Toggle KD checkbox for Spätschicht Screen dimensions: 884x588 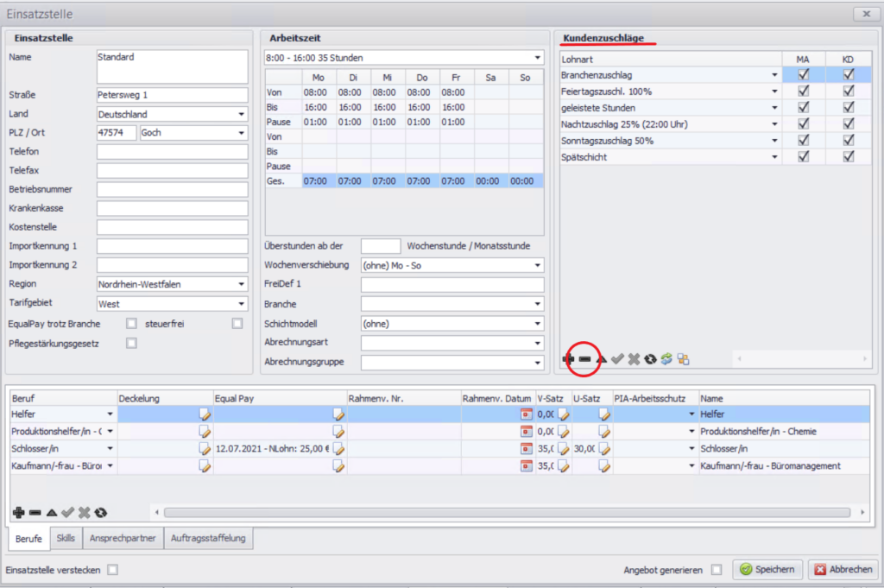tap(849, 157)
